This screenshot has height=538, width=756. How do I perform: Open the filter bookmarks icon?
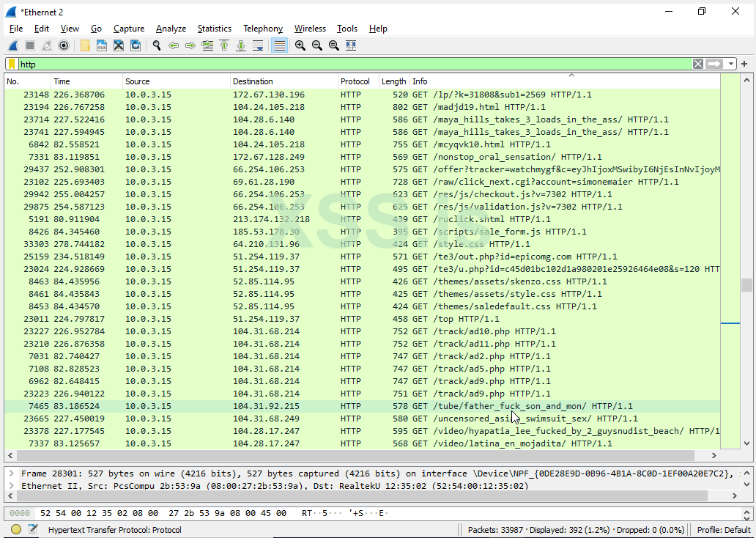click(x=10, y=64)
